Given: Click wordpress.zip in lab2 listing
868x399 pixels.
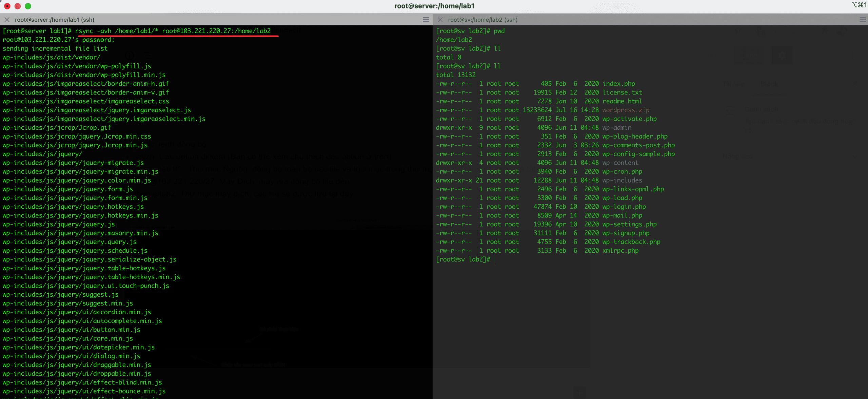Looking at the screenshot, I should pos(626,110).
